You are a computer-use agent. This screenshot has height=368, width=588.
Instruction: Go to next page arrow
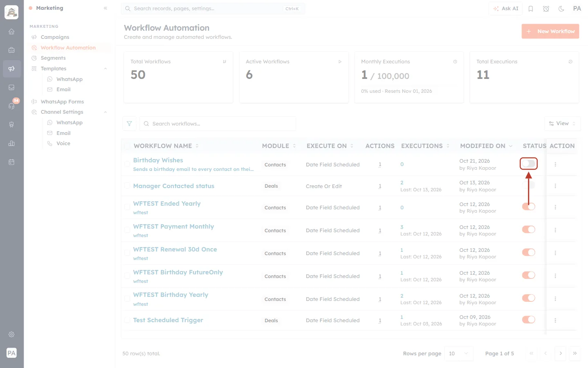click(x=561, y=353)
